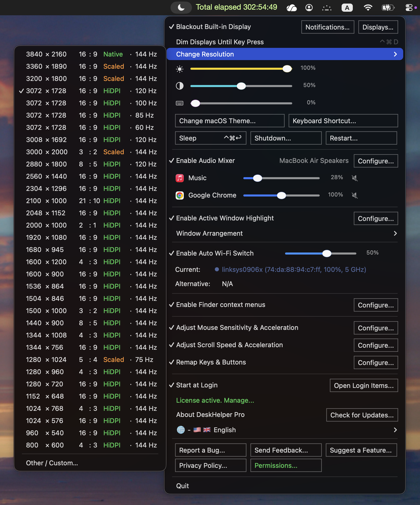The width and height of the screenshot is (420, 505).
Task: Click the battery charging icon
Action: pos(388,8)
